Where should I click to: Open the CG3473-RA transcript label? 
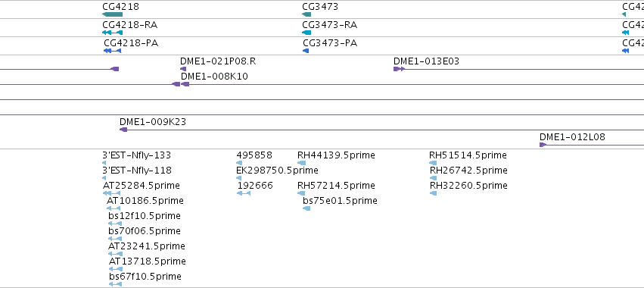click(329, 25)
